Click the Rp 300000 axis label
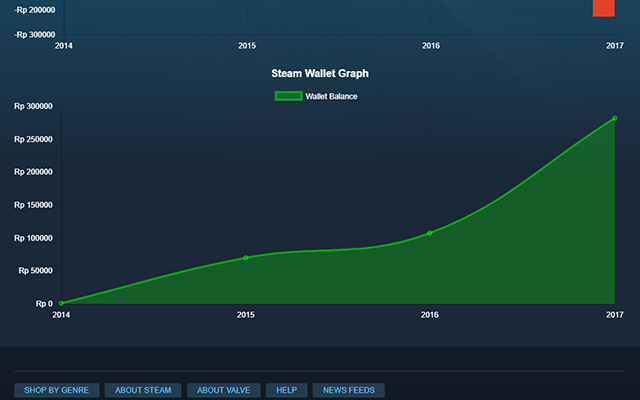The height and width of the screenshot is (400, 640). (33, 106)
